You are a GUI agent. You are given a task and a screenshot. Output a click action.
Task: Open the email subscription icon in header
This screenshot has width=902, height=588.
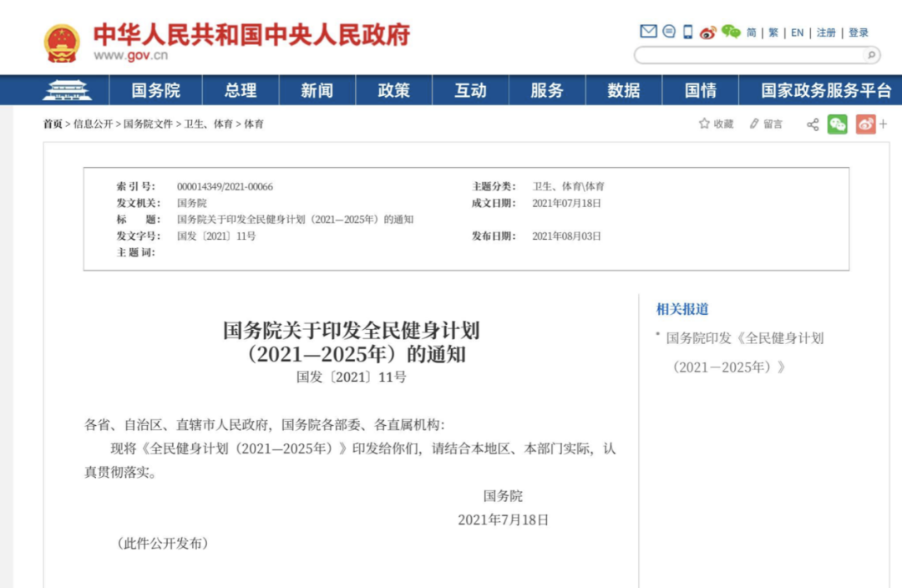click(648, 31)
